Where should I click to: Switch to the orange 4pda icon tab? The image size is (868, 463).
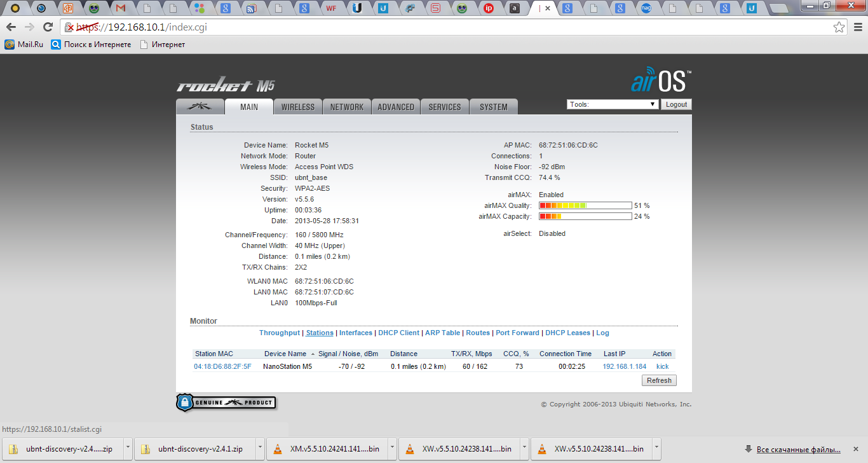click(68, 8)
